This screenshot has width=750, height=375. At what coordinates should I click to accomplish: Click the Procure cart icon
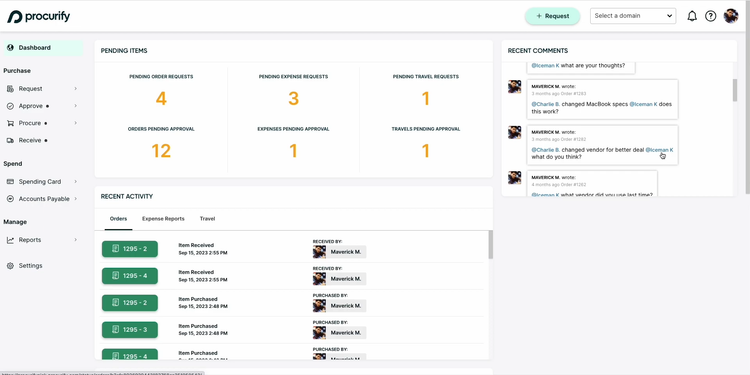pos(11,123)
